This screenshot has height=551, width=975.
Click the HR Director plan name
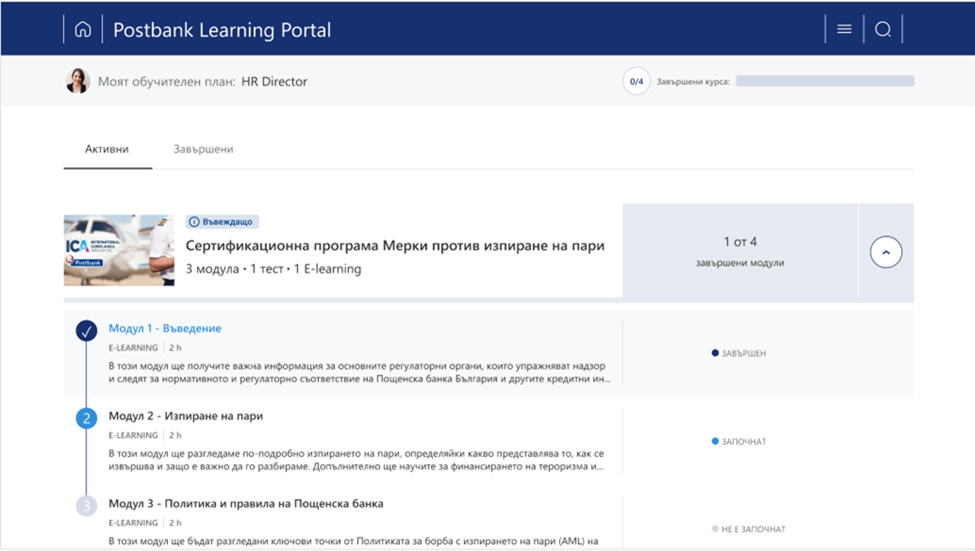point(274,81)
